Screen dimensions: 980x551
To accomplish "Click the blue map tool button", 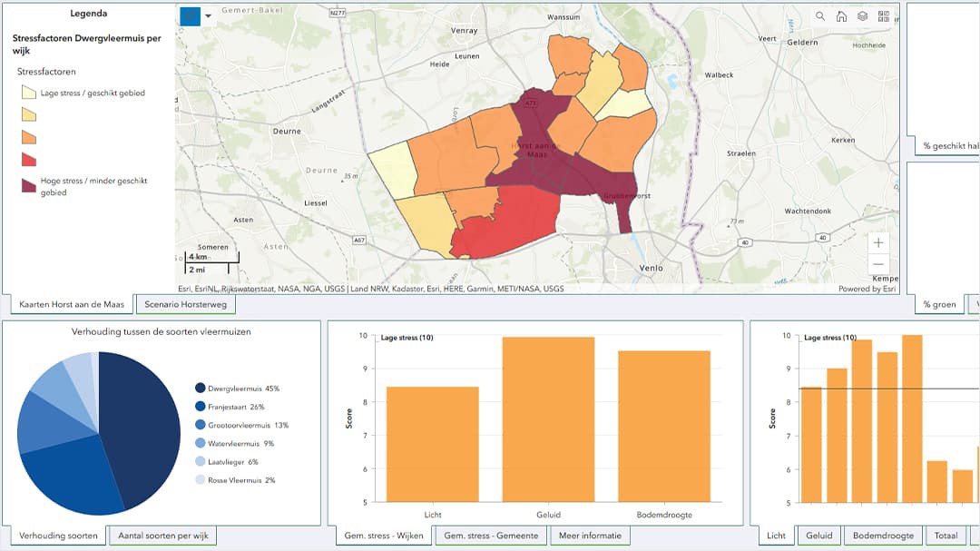I will (x=190, y=16).
